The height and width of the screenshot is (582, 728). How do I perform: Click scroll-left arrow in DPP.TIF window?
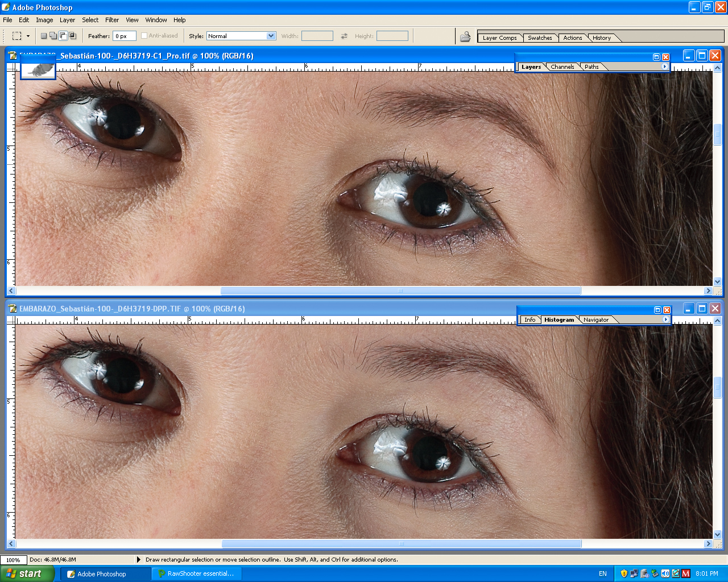pyautogui.click(x=11, y=543)
